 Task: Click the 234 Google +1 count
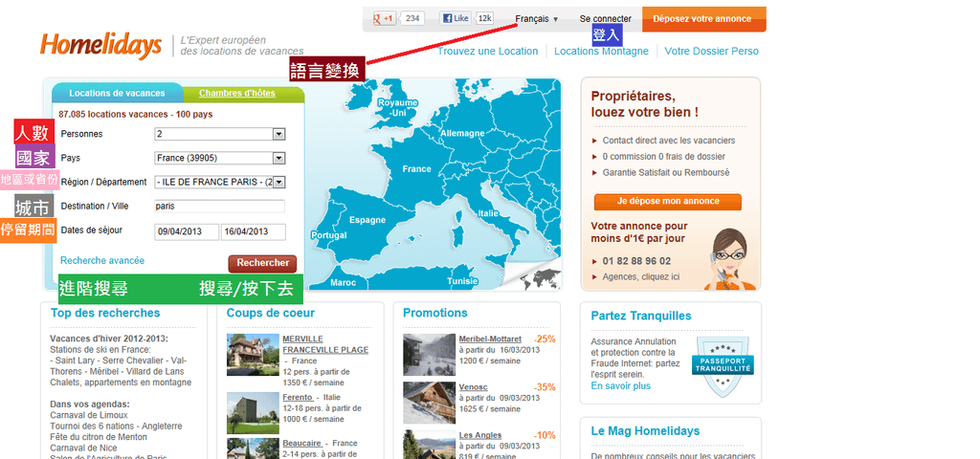(412, 18)
